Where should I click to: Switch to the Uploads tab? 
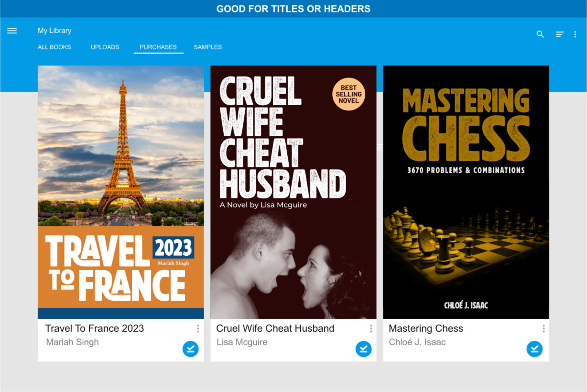(105, 47)
